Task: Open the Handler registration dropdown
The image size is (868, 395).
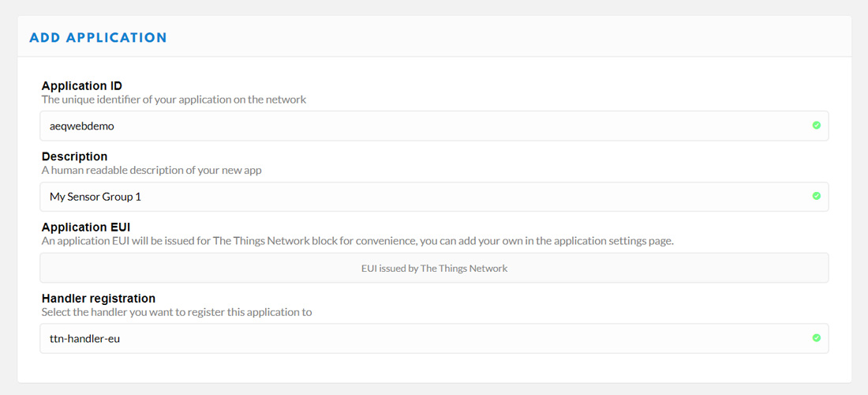Action: 434,338
